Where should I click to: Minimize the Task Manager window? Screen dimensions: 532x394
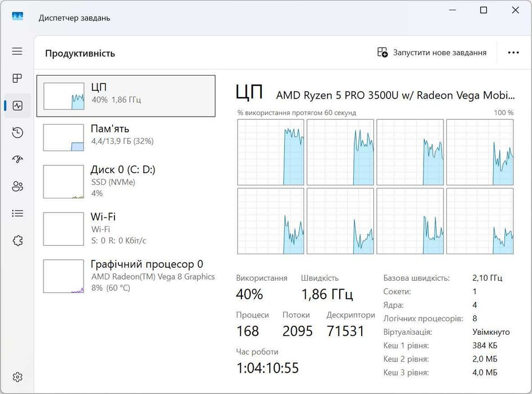pos(452,10)
